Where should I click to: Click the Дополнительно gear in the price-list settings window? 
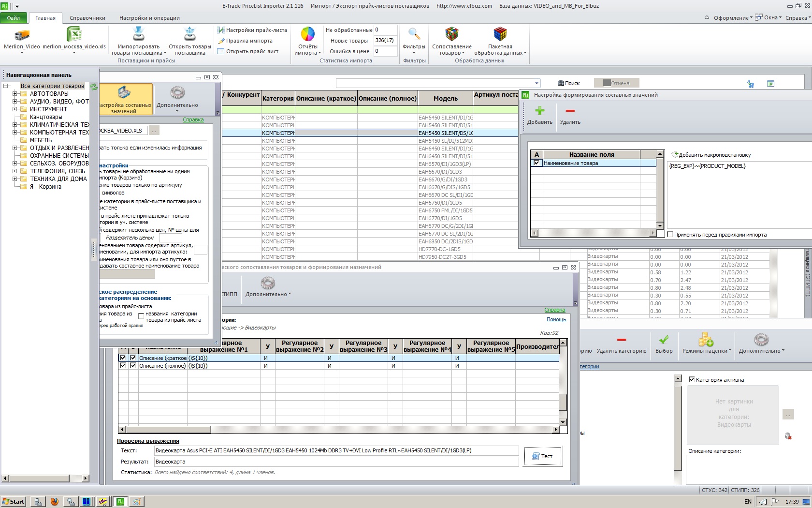[177, 92]
